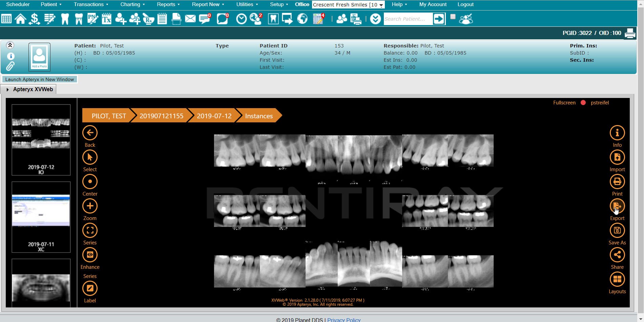Click the multiple documents printer icon

[x=356, y=19]
